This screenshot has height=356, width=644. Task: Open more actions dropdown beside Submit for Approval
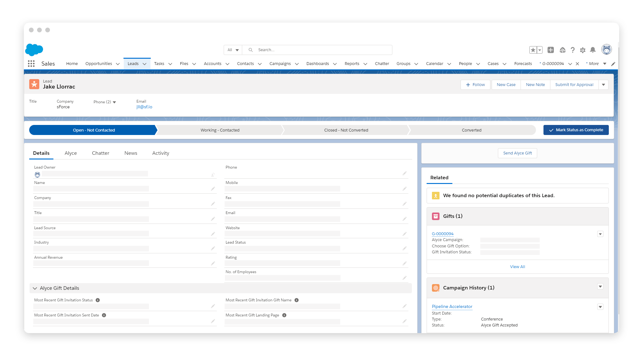[603, 85]
